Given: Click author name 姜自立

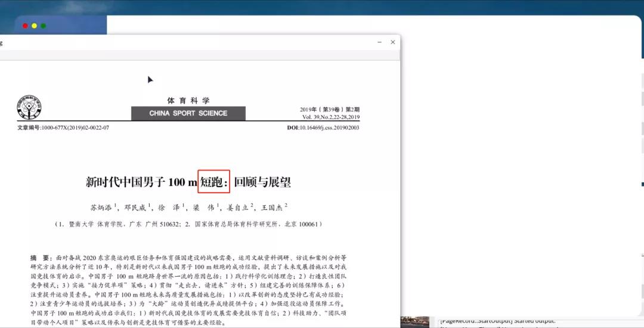Looking at the screenshot, I should 238,208.
